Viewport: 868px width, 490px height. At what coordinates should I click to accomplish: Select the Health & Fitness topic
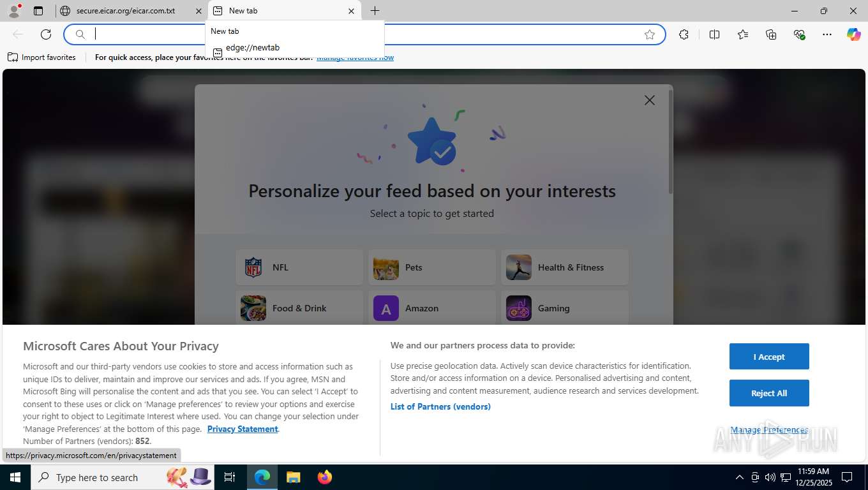564,267
